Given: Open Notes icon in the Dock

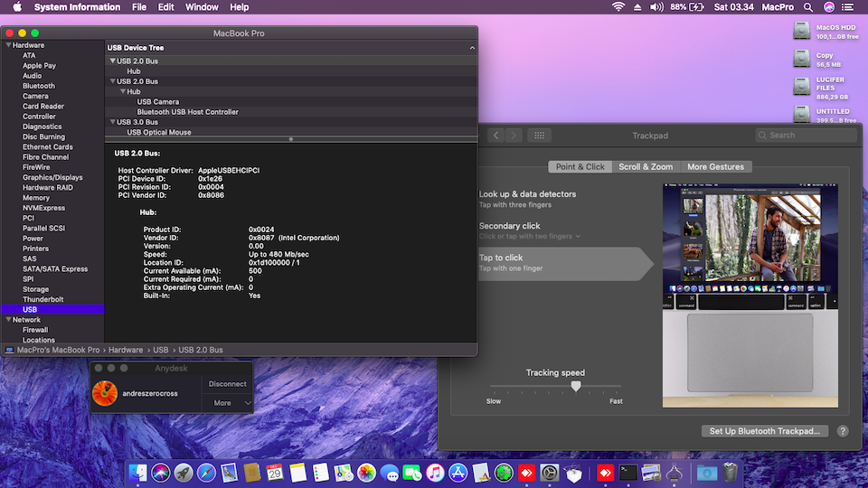Looking at the screenshot, I should (297, 473).
